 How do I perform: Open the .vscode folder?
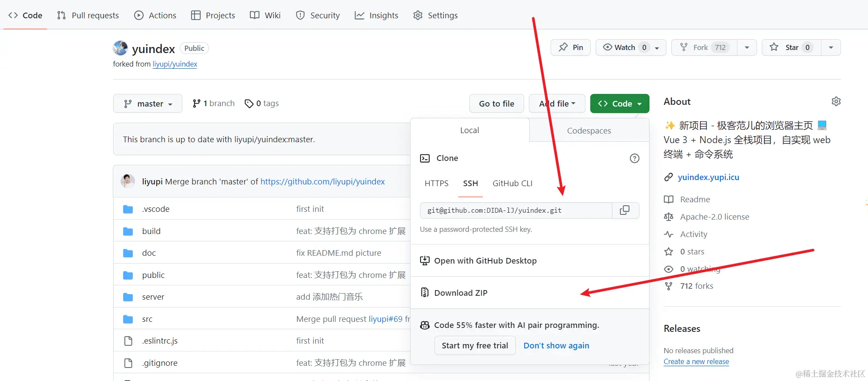click(156, 209)
